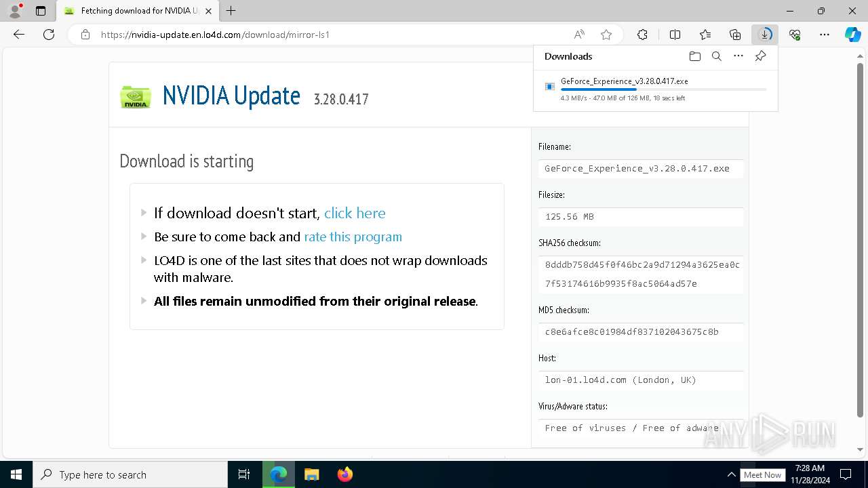
Task: Click the Meet Now tray button
Action: point(763,475)
